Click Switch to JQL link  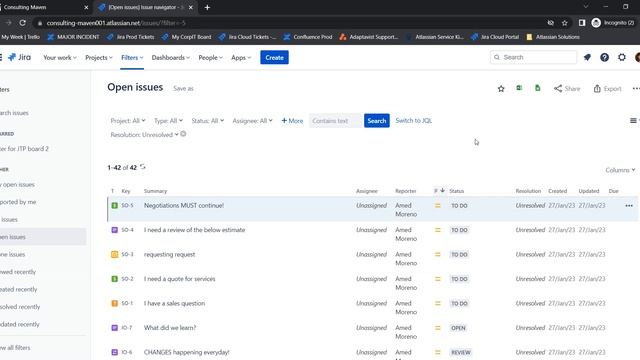(x=413, y=121)
